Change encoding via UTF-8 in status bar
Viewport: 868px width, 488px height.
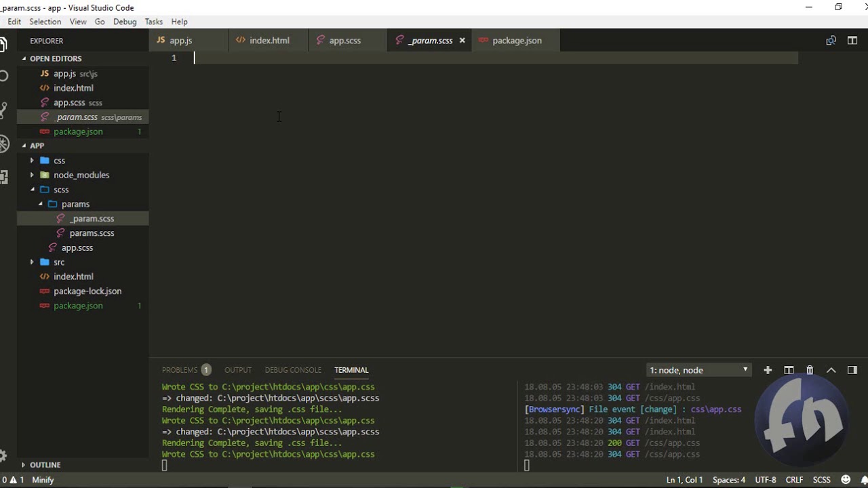(766, 480)
